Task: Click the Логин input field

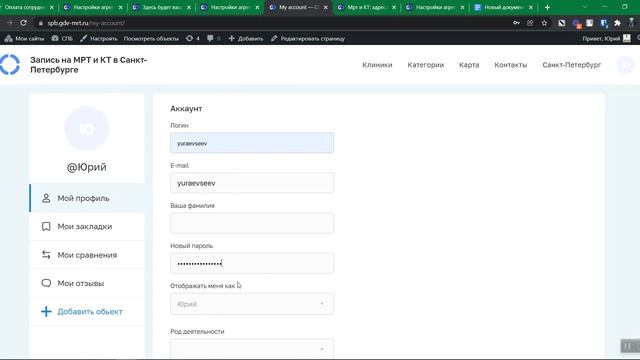Action: (252, 143)
